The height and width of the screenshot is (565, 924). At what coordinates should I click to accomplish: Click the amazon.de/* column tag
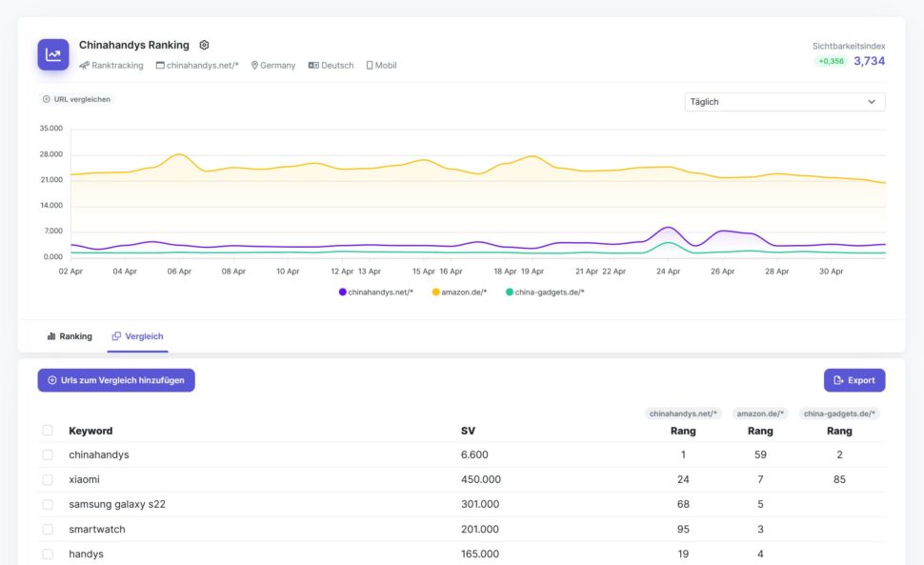click(x=760, y=414)
